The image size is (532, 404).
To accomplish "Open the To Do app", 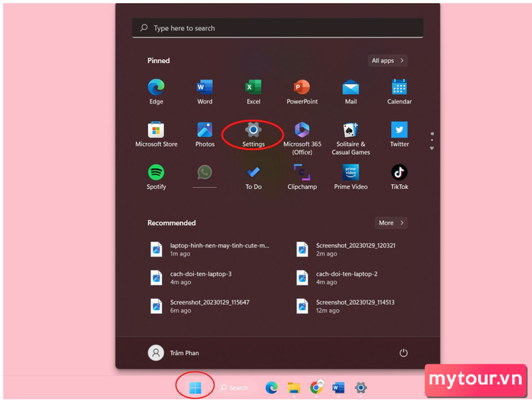I will [x=253, y=177].
